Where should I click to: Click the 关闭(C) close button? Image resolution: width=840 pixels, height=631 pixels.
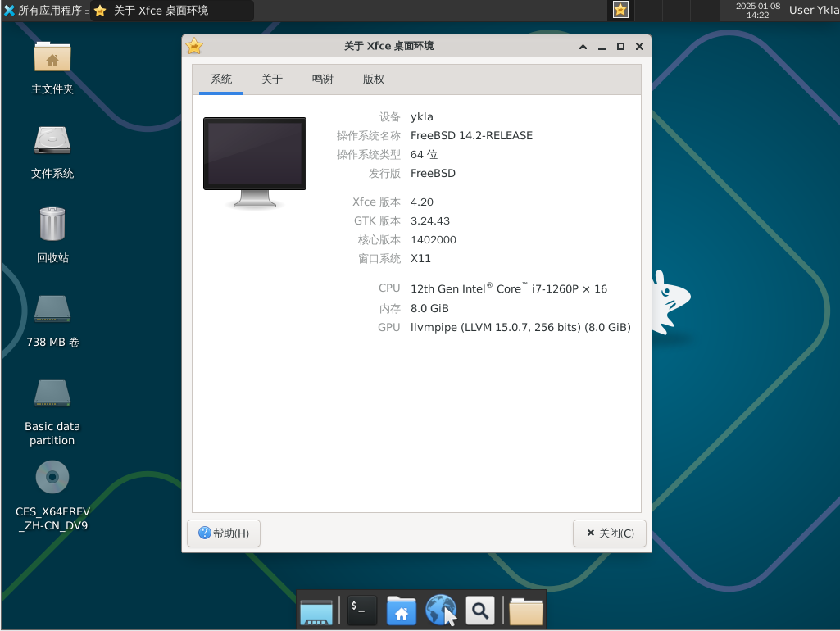(610, 533)
